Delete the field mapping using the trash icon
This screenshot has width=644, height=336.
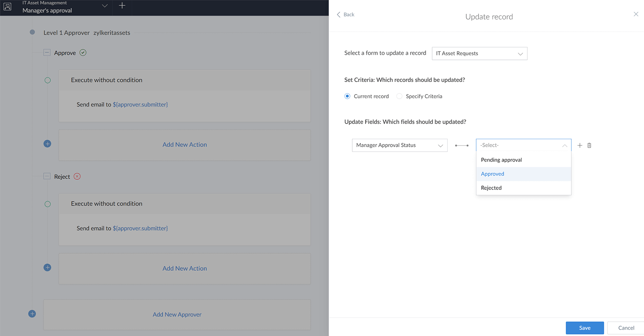589,145
